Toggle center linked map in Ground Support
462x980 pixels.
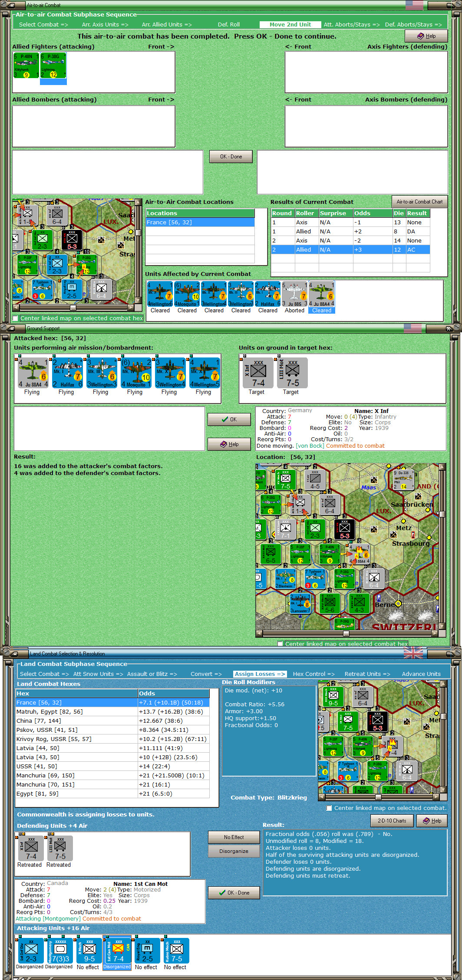tap(280, 644)
